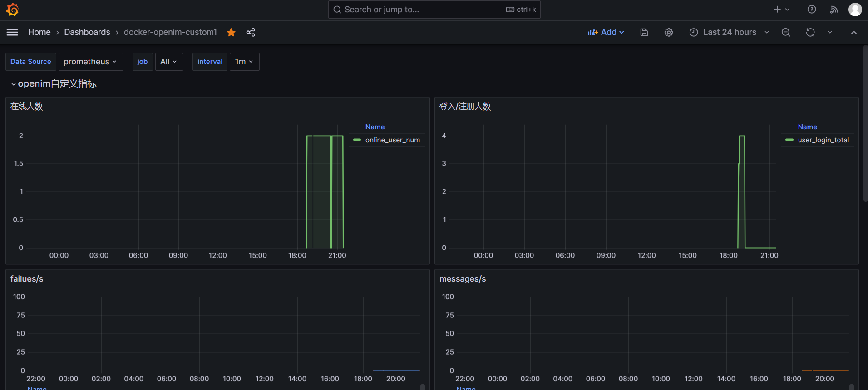Open the news feed RSS icon

coord(833,10)
